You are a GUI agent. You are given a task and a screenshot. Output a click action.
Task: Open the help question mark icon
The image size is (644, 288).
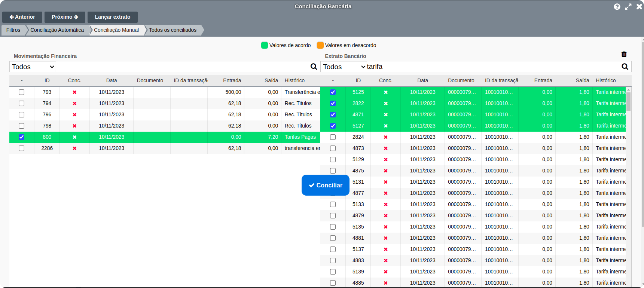(x=617, y=7)
